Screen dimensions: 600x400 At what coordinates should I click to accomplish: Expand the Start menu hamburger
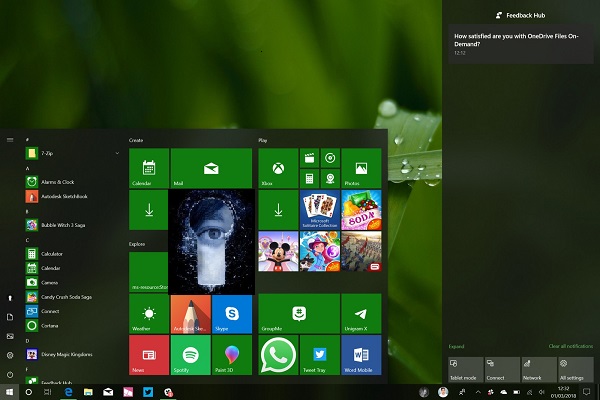9,140
